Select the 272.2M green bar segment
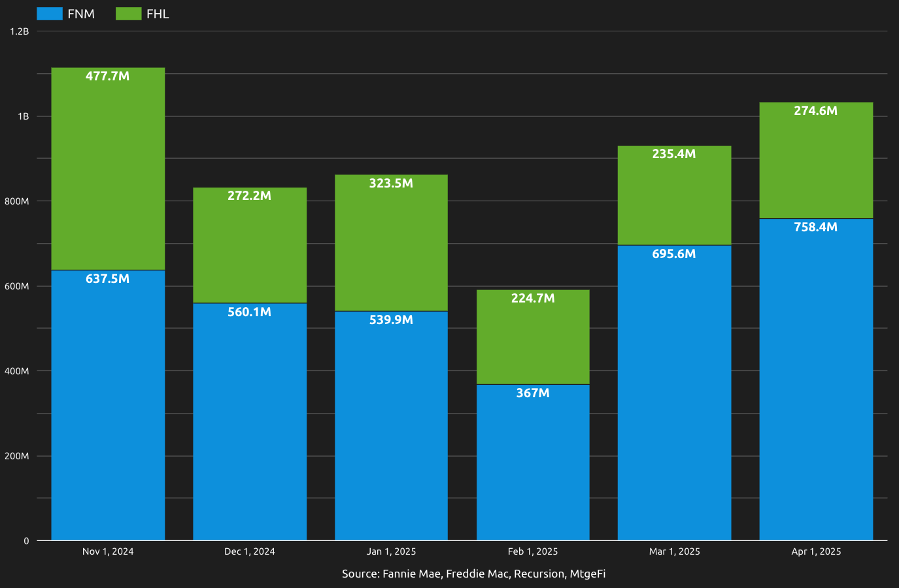This screenshot has width=899, height=588. [x=250, y=246]
